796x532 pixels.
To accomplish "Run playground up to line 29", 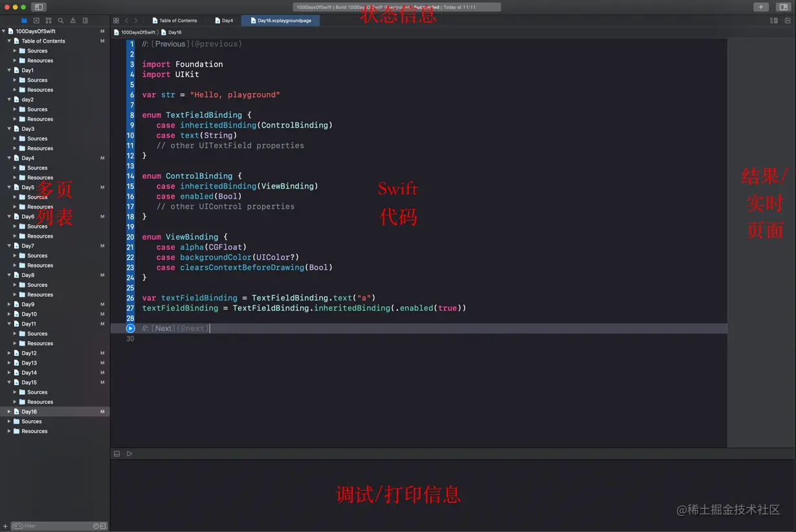I will pos(130,328).
